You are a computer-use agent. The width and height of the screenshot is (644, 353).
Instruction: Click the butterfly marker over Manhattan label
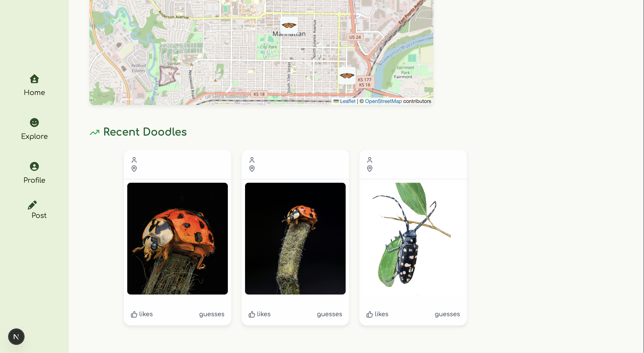point(289,25)
